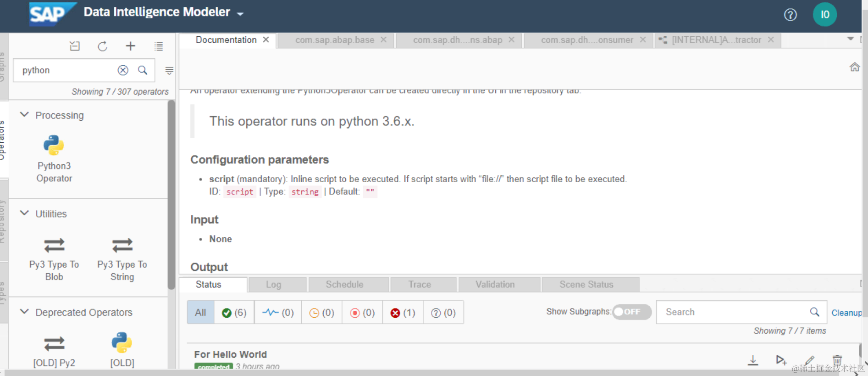Download the For Hello World graph
The width and height of the screenshot is (868, 376).
753,360
